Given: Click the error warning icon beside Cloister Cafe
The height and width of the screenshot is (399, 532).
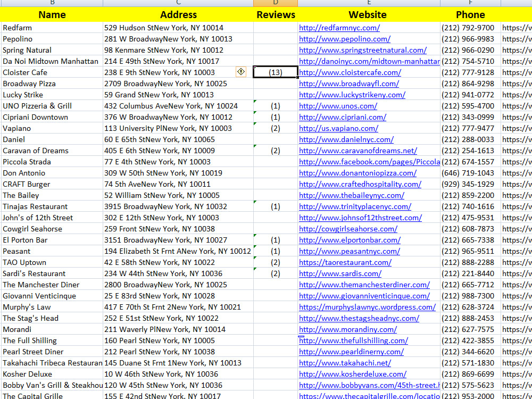Looking at the screenshot, I should [x=241, y=72].
